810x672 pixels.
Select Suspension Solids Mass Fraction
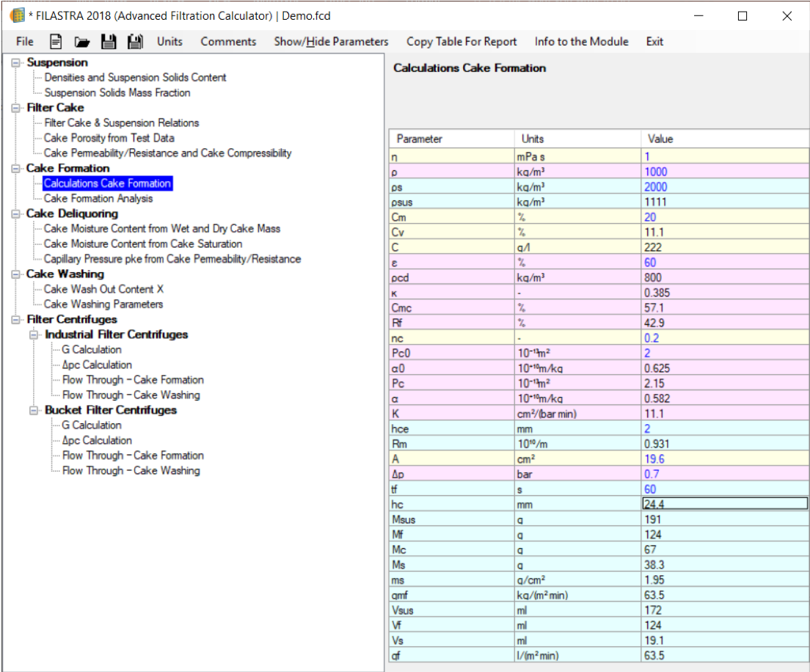(117, 92)
